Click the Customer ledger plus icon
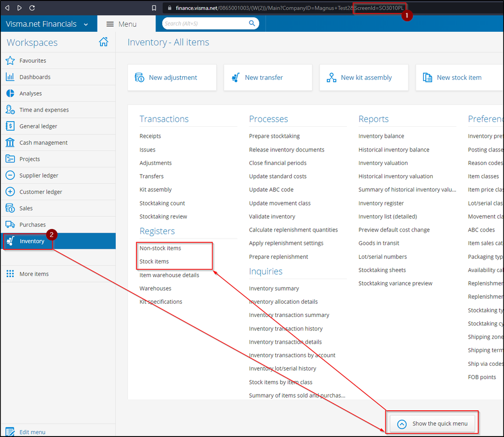Viewport: 504px width, 437px height. pyautogui.click(x=10, y=191)
